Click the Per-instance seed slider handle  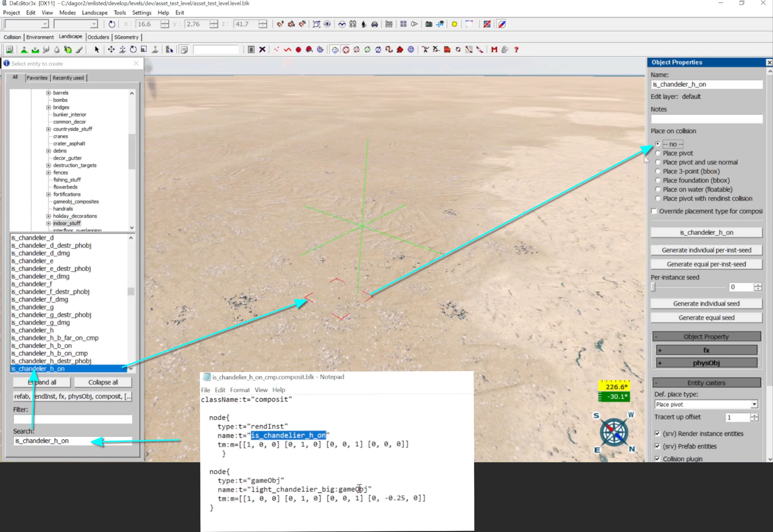coord(653,287)
